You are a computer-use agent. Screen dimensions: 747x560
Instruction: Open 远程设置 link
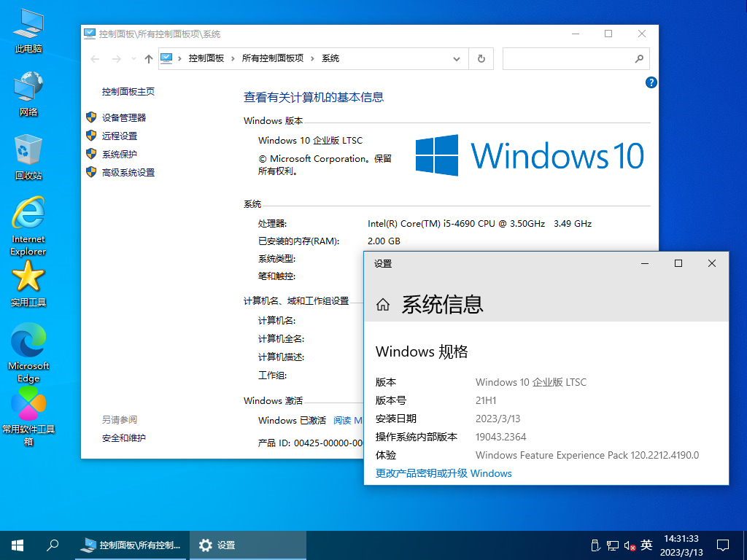coord(119,136)
